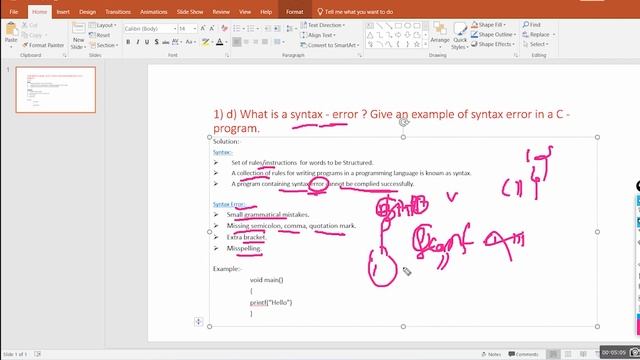Toggle align left
The width and height of the screenshot is (640, 360).
coord(237,42)
